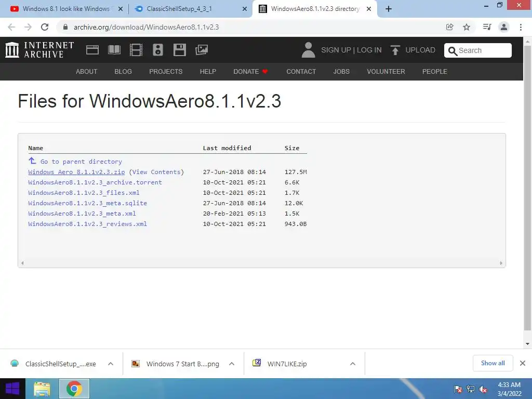Open the Internet Archive texts book icon
The width and height of the screenshot is (532, 399).
pos(114,50)
